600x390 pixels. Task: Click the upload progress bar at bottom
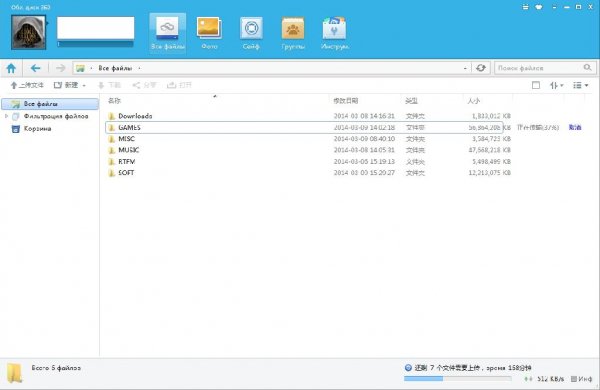click(458, 379)
